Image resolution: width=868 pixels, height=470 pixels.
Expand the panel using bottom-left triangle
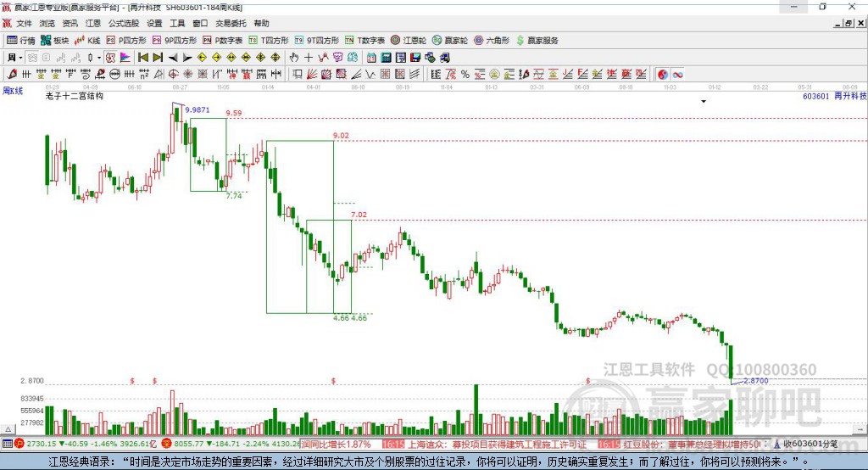click(x=8, y=429)
